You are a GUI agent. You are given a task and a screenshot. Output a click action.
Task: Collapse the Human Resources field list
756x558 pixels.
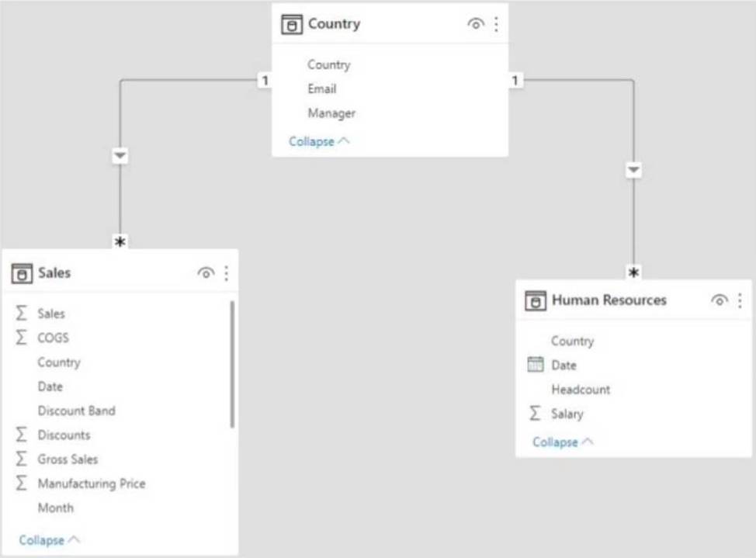tap(563, 442)
